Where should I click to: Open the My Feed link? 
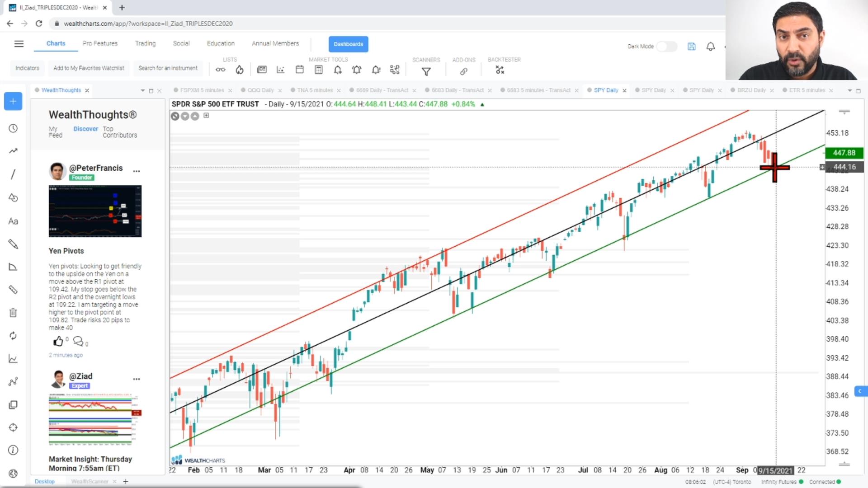pos(55,132)
